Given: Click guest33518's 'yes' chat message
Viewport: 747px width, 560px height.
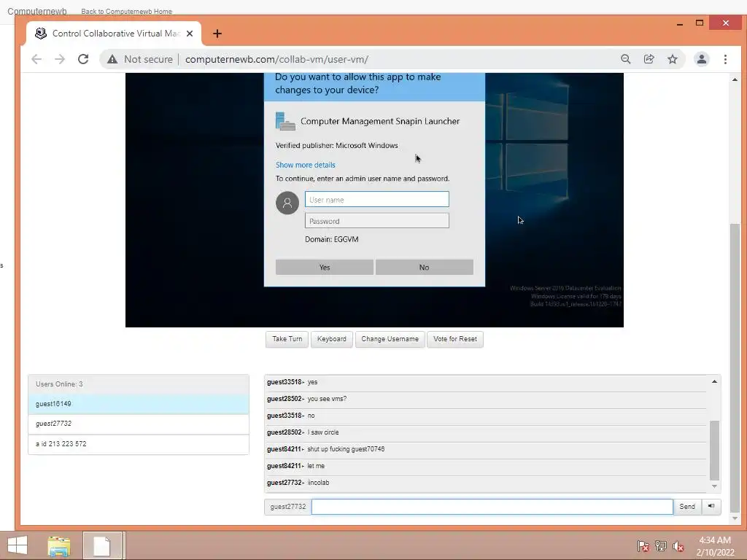Looking at the screenshot, I should [x=312, y=382].
